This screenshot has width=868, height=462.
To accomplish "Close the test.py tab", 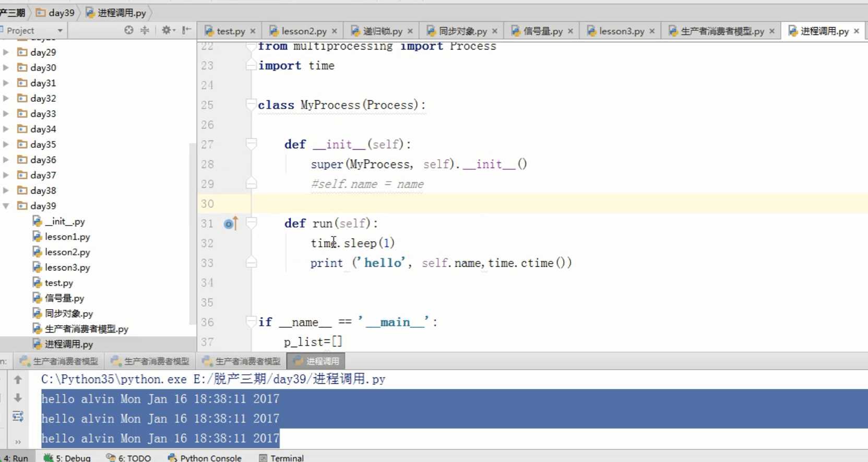I will coord(253,31).
